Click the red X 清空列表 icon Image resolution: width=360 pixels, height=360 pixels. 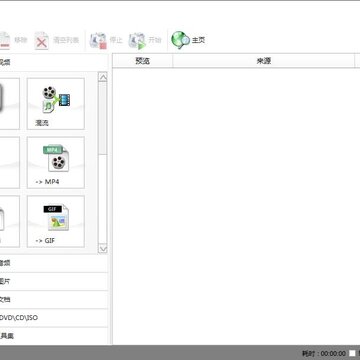click(x=42, y=41)
